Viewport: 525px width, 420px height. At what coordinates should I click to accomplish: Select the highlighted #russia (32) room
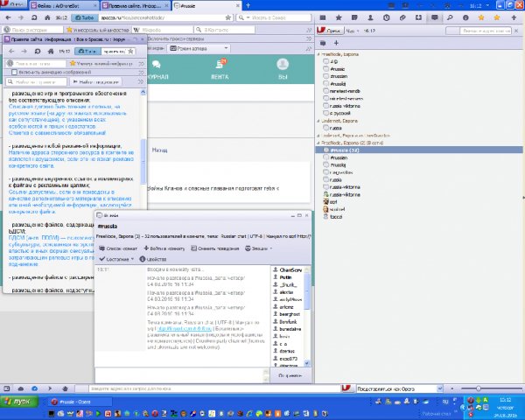(419, 150)
